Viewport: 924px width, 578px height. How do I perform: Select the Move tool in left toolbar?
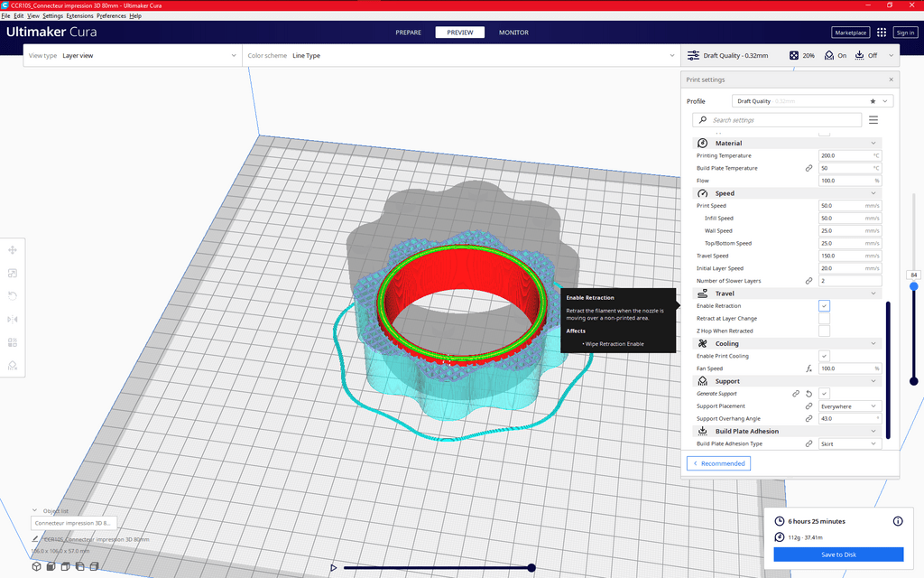(13, 250)
